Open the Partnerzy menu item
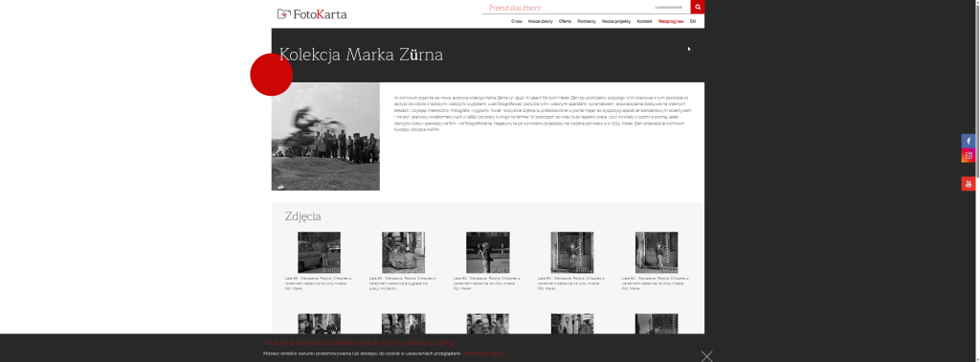The image size is (980, 362). (x=587, y=21)
